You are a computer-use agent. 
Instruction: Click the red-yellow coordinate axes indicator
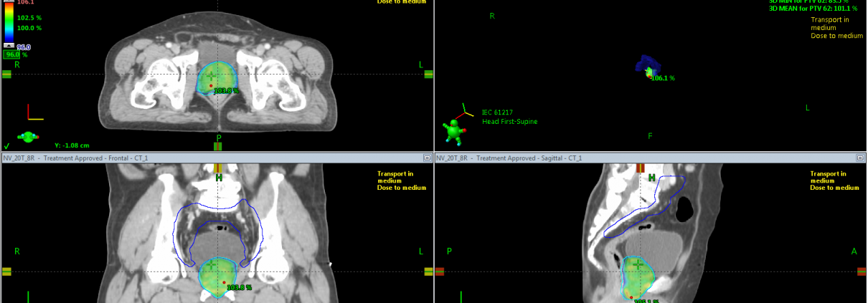pos(34,112)
